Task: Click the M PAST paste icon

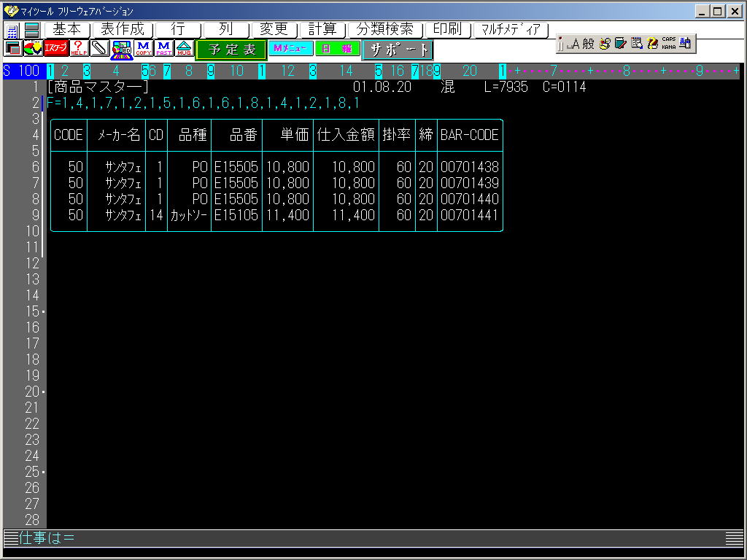Action: (163, 48)
